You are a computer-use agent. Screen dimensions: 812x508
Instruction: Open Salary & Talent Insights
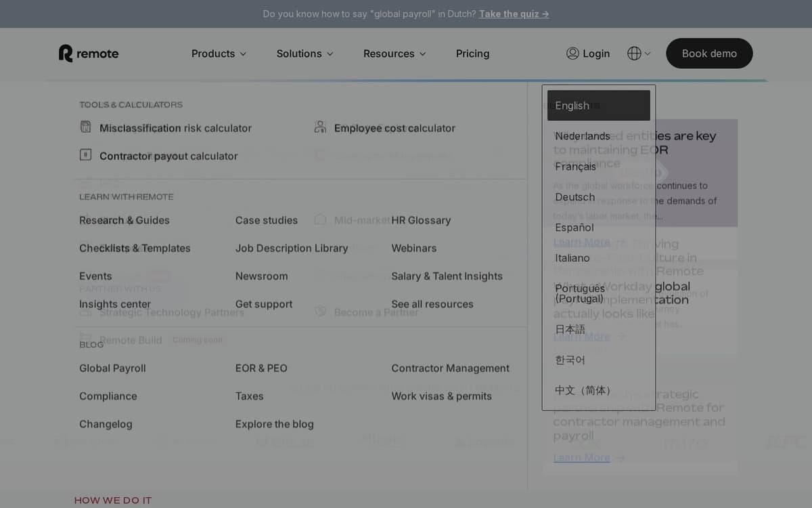click(447, 276)
